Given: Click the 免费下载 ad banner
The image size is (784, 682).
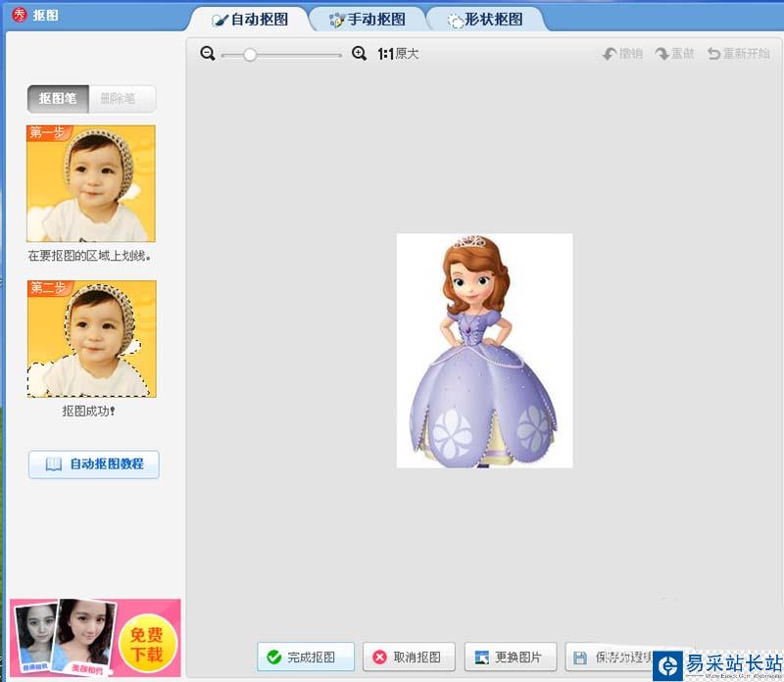Looking at the screenshot, I should tap(95, 638).
